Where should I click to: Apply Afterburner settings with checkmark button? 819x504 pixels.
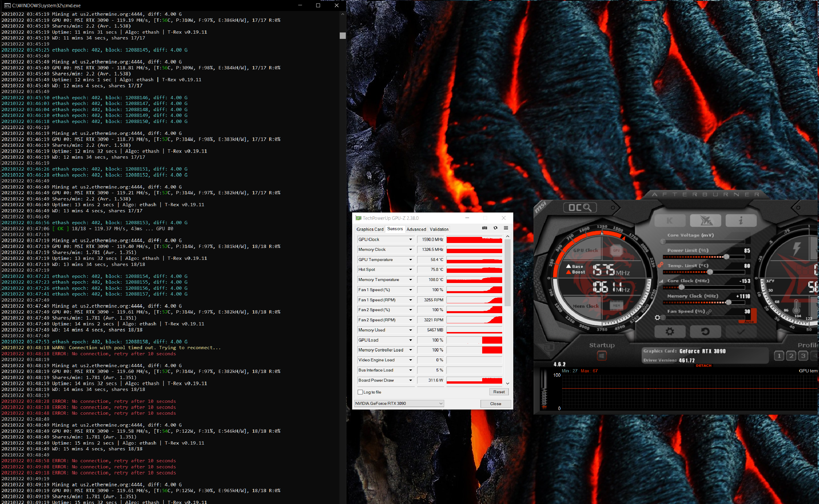click(741, 332)
